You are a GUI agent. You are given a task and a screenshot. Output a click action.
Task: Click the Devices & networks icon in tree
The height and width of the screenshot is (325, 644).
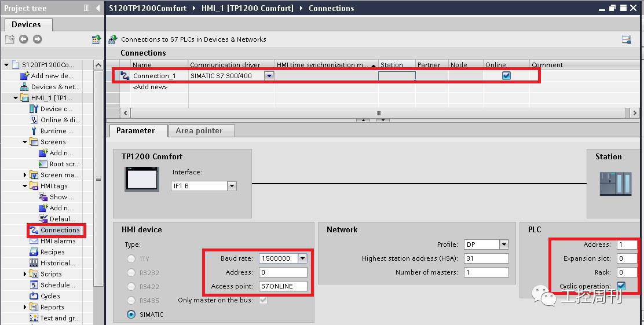[24, 87]
